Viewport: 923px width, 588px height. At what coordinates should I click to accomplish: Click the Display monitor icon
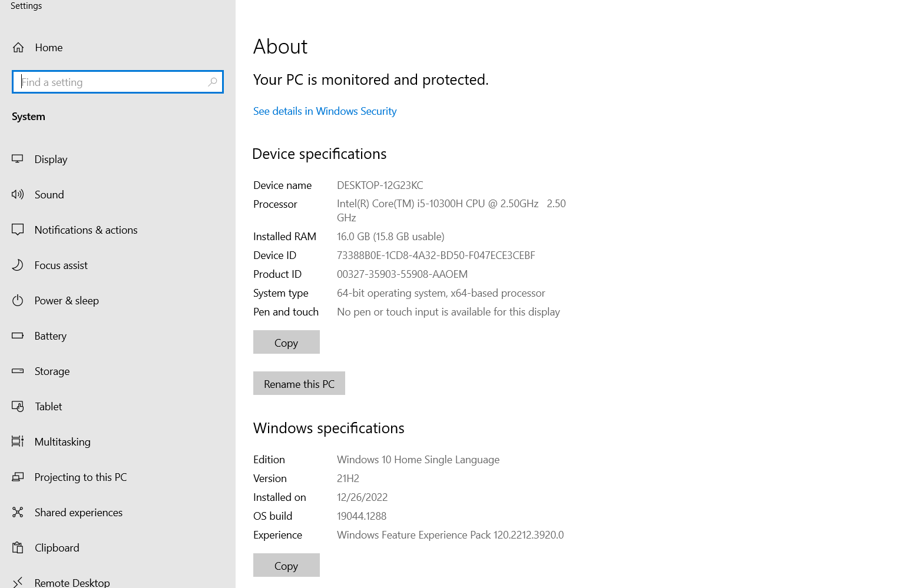click(18, 159)
